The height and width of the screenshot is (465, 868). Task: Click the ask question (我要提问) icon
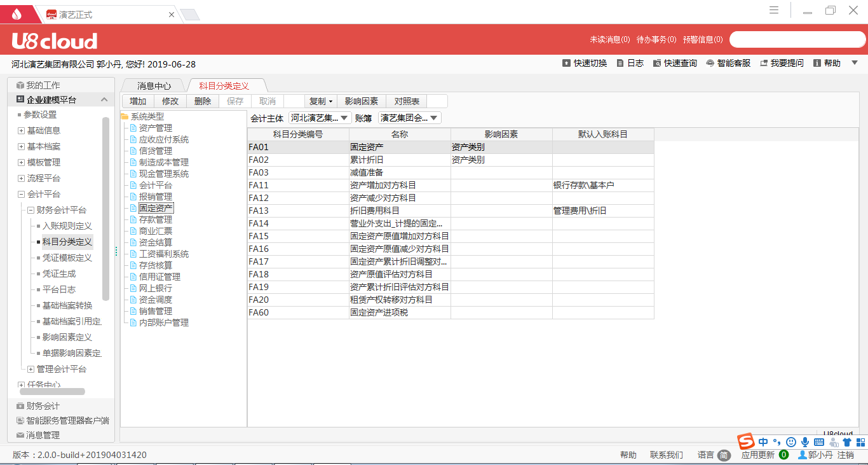coord(764,64)
